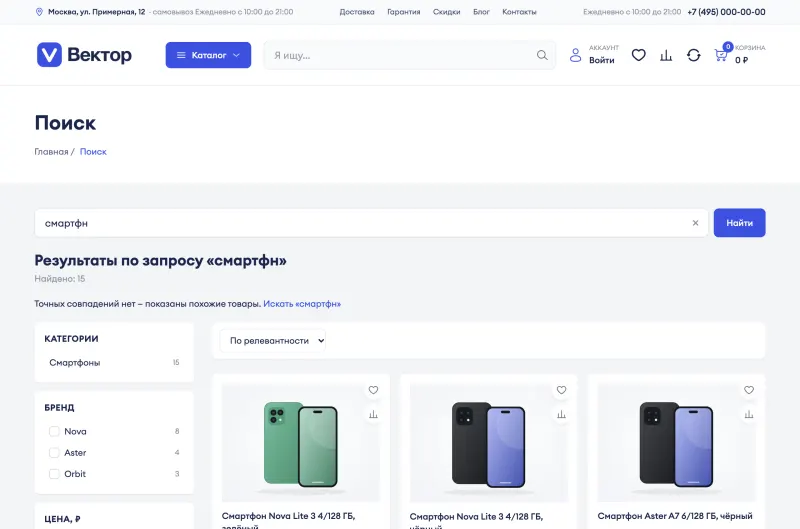Open Доставка page from top menu
The width and height of the screenshot is (800, 529).
tap(357, 12)
